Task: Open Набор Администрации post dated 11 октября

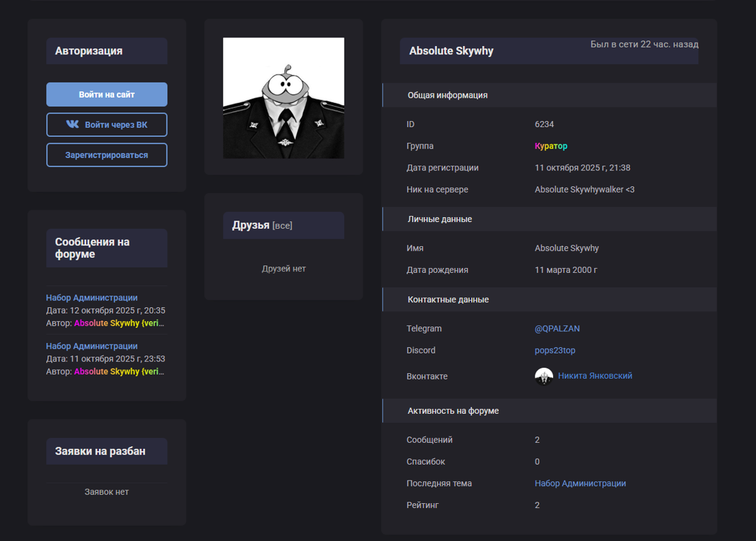Action: point(91,346)
